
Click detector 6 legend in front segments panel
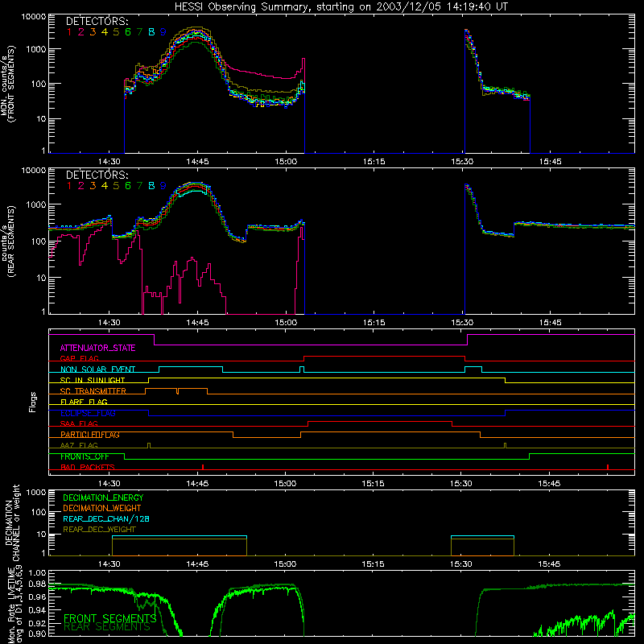click(128, 32)
